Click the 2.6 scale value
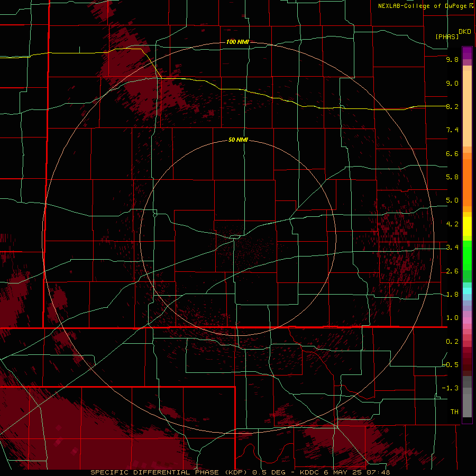The image size is (476, 476). tap(452, 271)
